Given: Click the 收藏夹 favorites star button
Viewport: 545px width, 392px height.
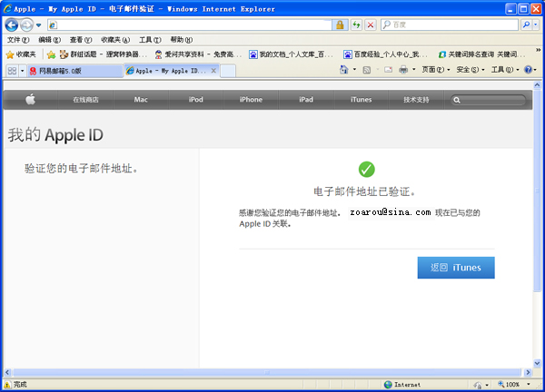Looking at the screenshot, I should [x=21, y=54].
